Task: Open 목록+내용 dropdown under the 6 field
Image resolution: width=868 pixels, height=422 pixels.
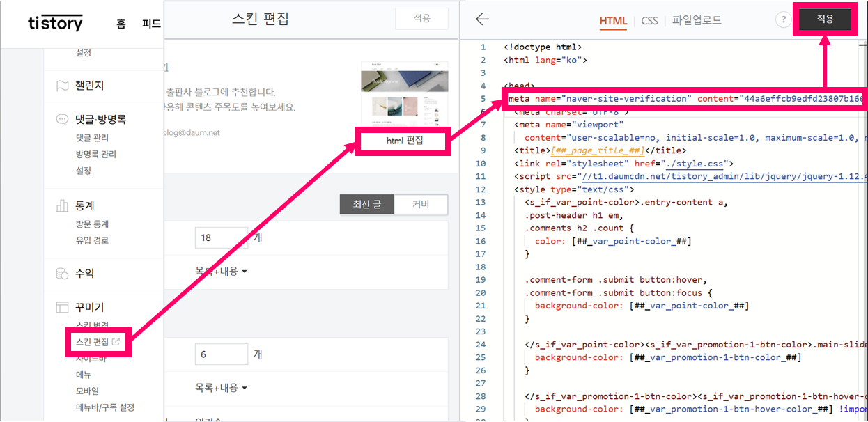Action: tap(220, 387)
